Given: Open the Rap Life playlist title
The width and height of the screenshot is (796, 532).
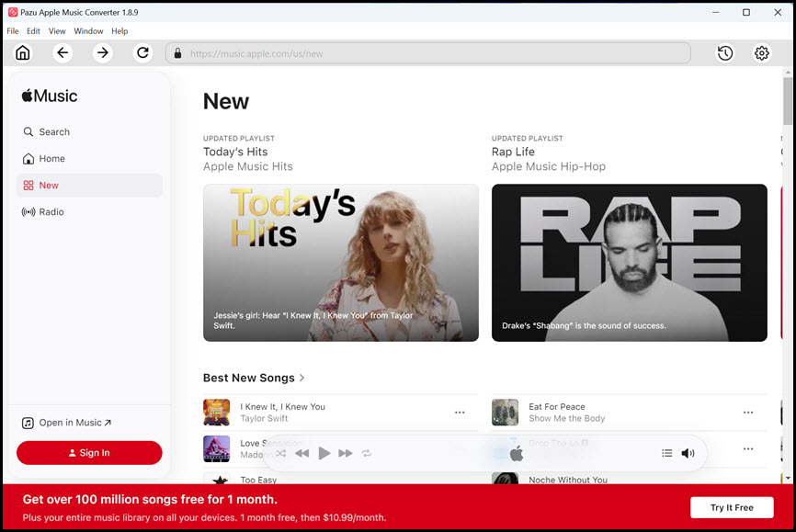Looking at the screenshot, I should 513,152.
